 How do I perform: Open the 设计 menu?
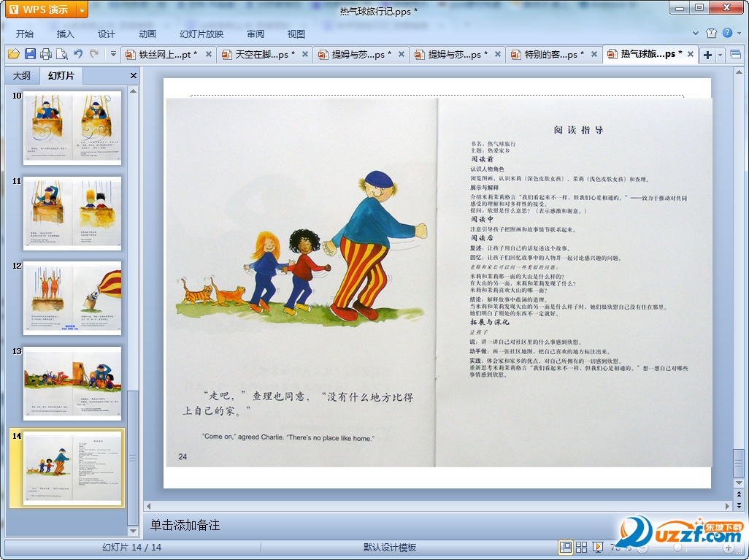106,34
